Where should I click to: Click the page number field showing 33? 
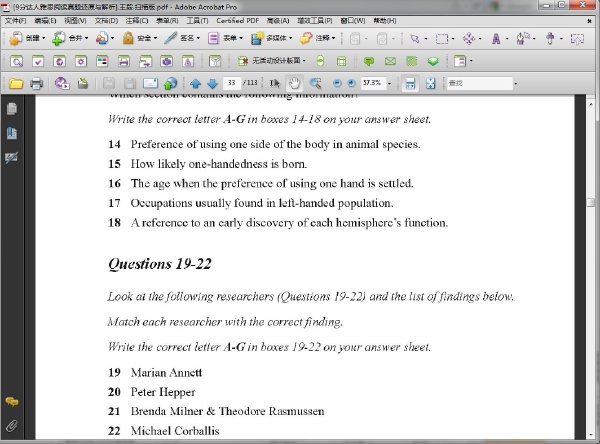pos(232,83)
